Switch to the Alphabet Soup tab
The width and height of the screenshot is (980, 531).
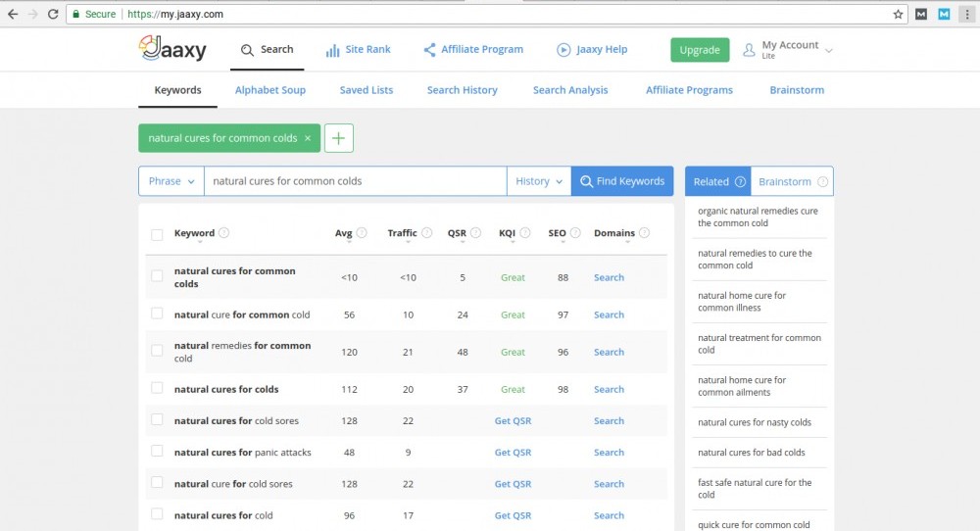pos(270,90)
